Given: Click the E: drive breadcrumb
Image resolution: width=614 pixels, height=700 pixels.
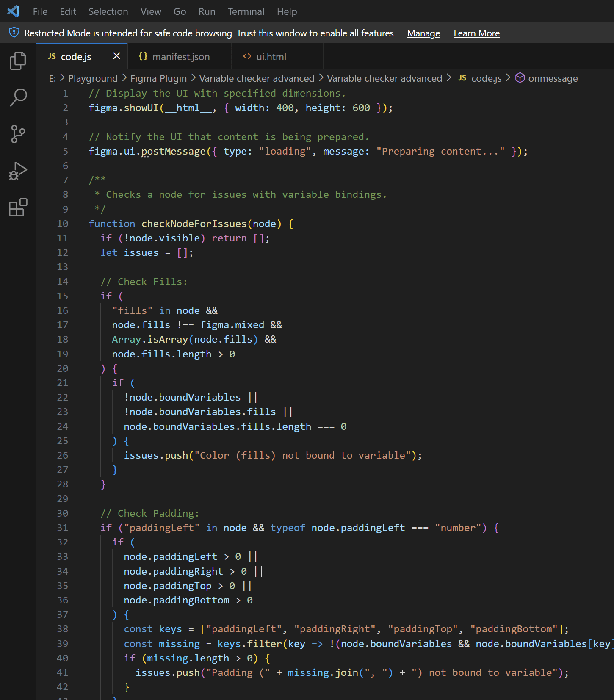Looking at the screenshot, I should [x=53, y=78].
